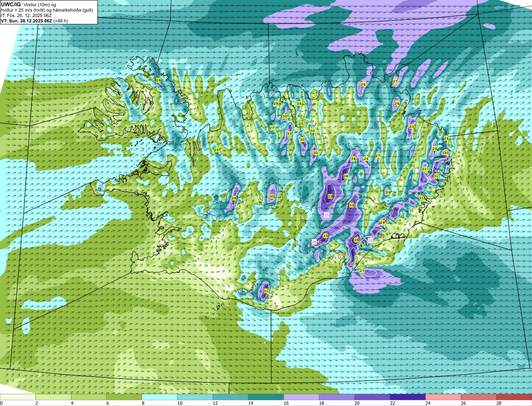Select the legend scale value 6
This screenshot has height=406, width=532.
[107, 403]
